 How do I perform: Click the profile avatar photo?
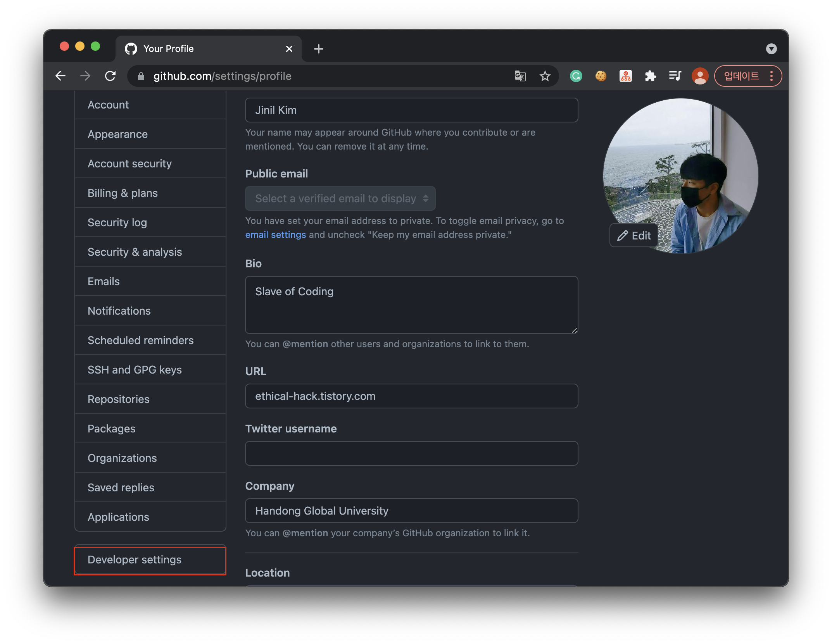click(681, 176)
